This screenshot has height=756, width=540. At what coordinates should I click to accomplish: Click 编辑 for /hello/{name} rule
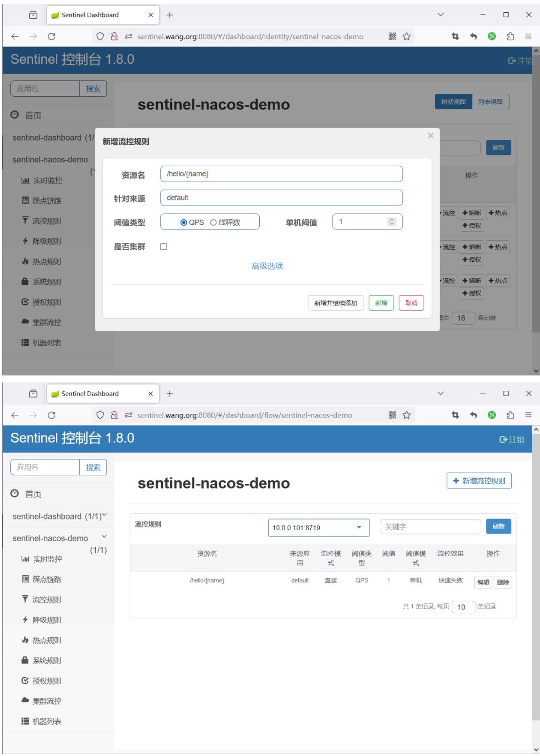483,582
